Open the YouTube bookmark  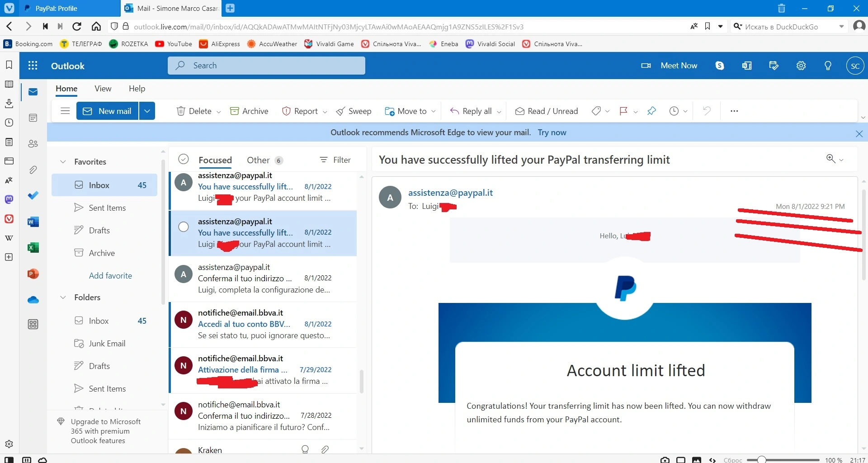[x=174, y=44]
